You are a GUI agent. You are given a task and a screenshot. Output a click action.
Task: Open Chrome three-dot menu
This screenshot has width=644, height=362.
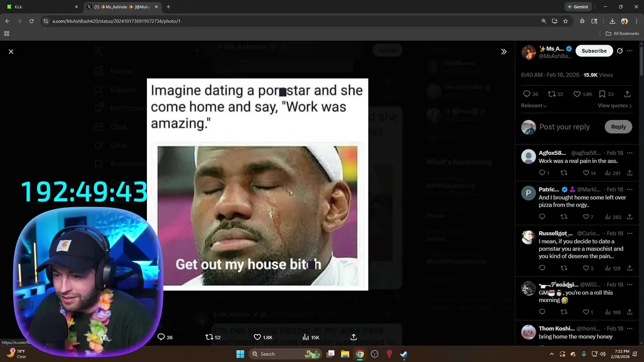636,21
